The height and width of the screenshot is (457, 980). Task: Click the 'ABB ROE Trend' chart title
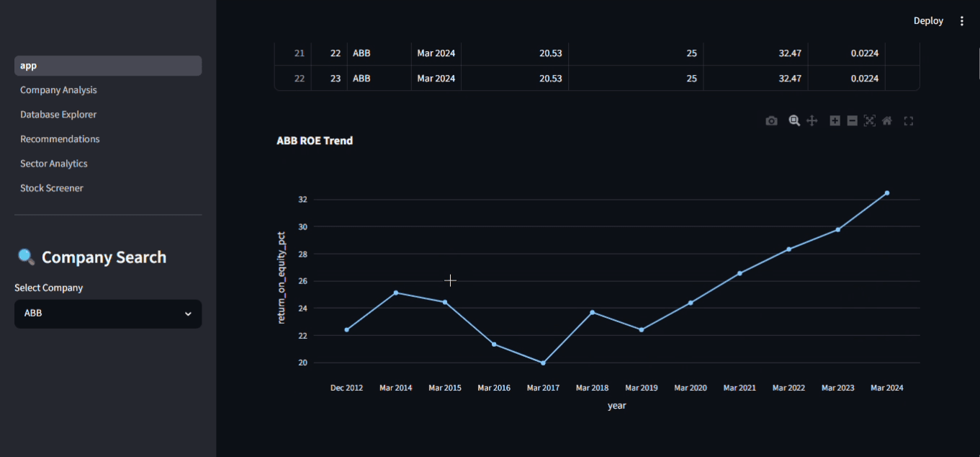pos(315,141)
